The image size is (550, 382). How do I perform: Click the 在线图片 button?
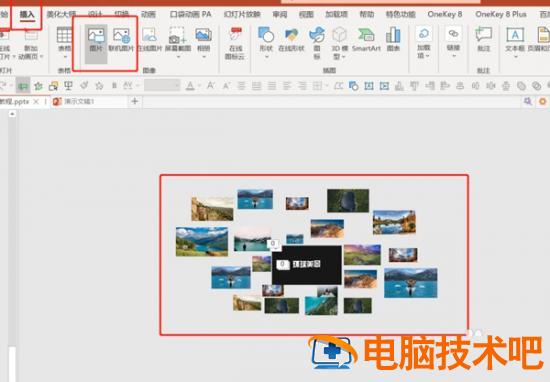150,40
